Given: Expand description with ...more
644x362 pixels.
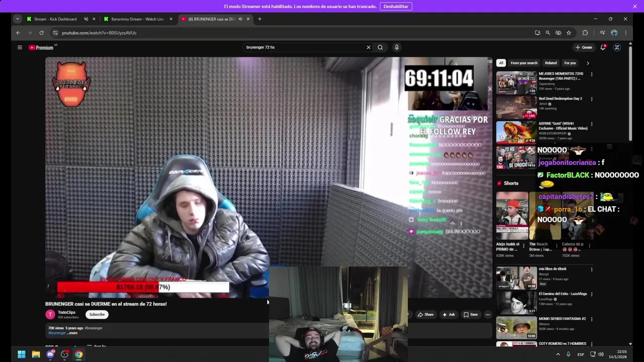Looking at the screenshot, I should [71, 333].
